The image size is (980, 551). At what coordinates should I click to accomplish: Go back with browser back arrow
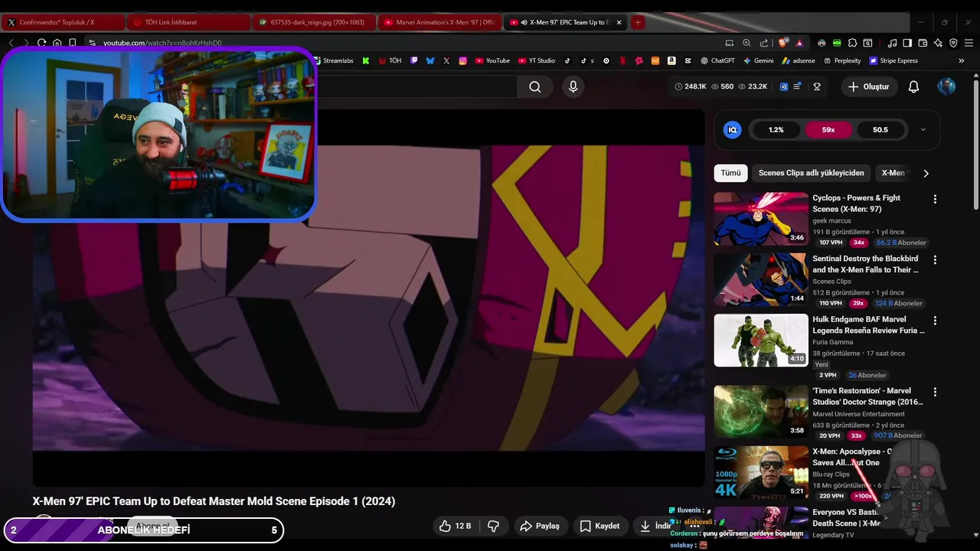pyautogui.click(x=11, y=43)
